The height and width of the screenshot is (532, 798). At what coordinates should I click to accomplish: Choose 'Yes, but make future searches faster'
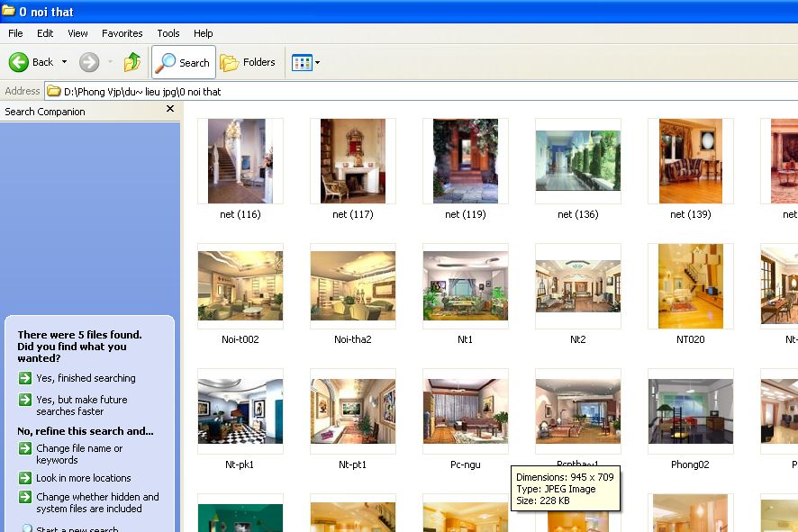pos(82,405)
